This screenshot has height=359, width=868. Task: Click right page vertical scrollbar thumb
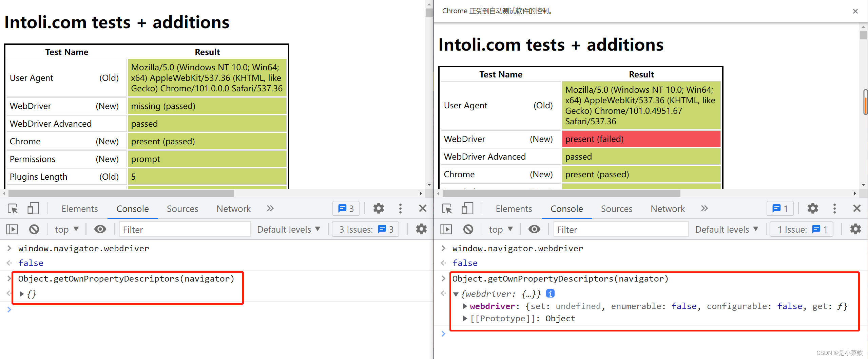tap(863, 35)
